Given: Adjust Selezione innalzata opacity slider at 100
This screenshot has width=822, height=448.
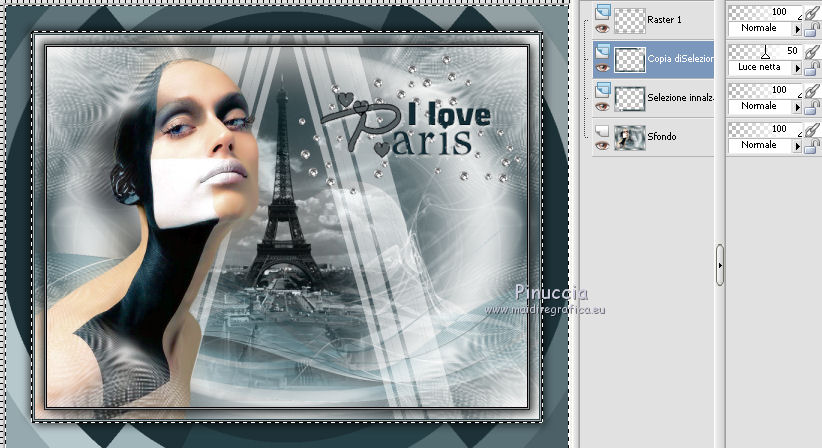Looking at the screenshot, I should click(765, 90).
